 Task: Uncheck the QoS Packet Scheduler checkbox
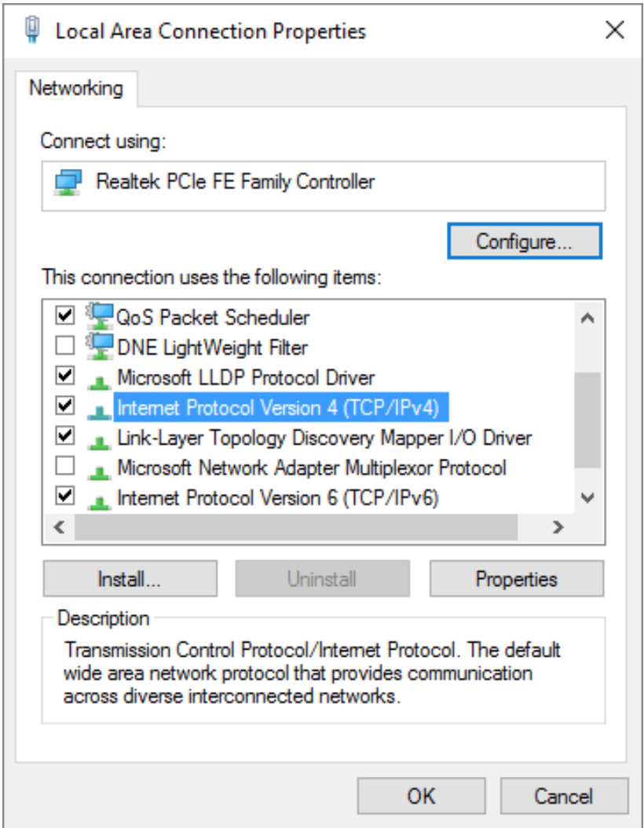tap(65, 316)
